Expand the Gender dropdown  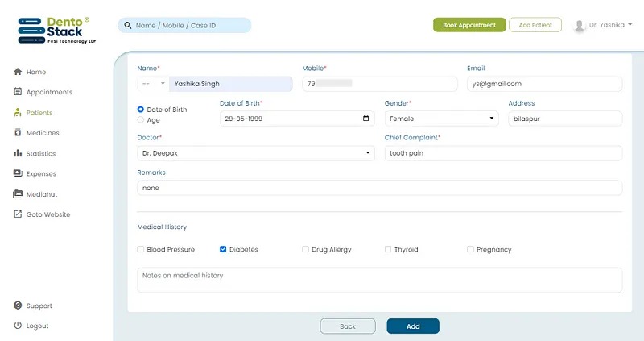click(441, 119)
